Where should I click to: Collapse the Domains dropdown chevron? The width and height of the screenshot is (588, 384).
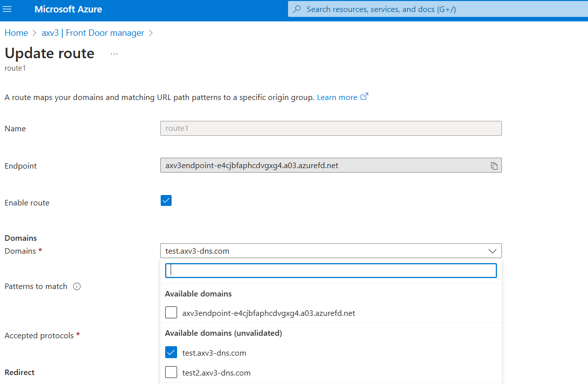click(x=492, y=251)
